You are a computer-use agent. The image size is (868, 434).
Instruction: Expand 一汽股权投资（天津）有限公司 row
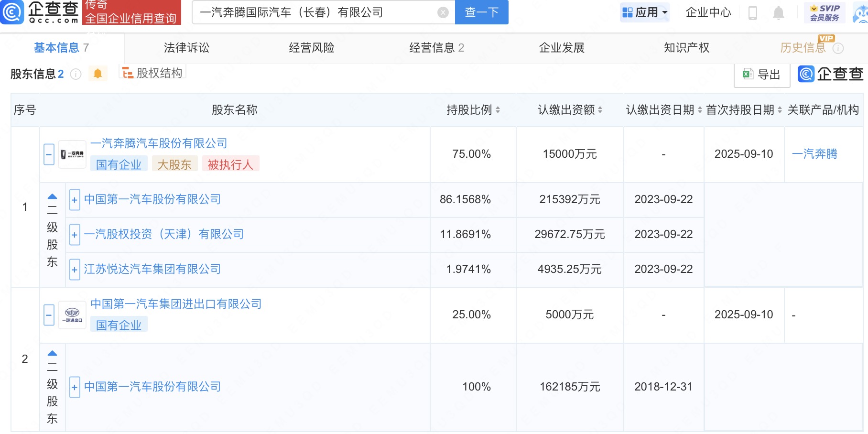75,235
